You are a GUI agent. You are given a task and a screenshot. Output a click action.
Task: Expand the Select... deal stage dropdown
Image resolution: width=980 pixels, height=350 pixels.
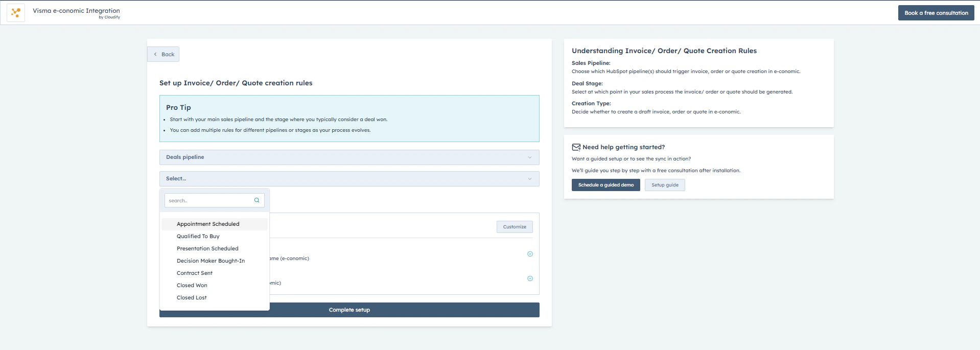[349, 179]
